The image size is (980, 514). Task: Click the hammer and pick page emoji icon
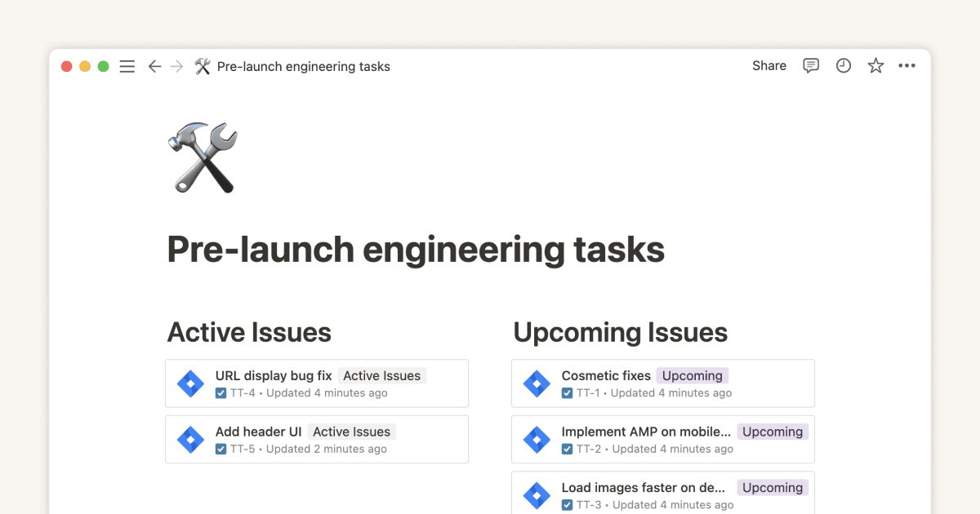click(202, 157)
